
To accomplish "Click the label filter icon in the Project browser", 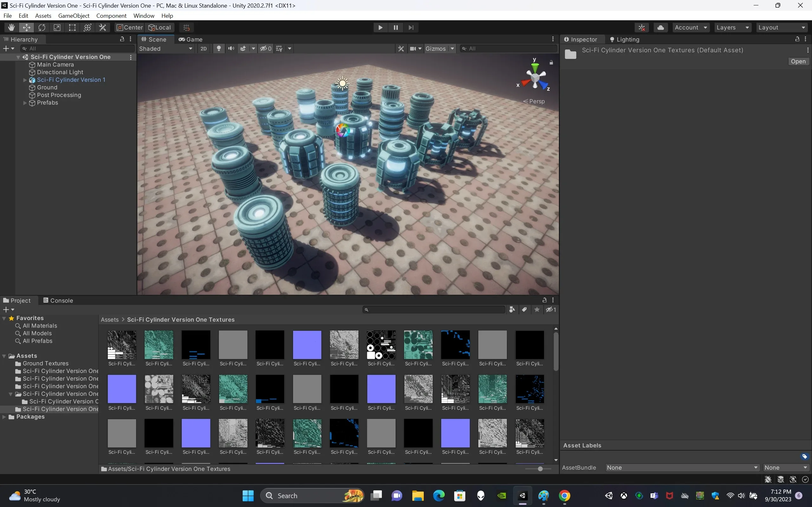I will point(524,310).
